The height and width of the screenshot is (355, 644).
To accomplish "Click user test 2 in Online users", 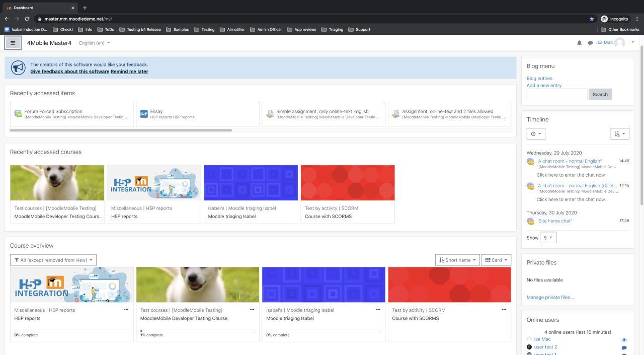I will click(545, 347).
